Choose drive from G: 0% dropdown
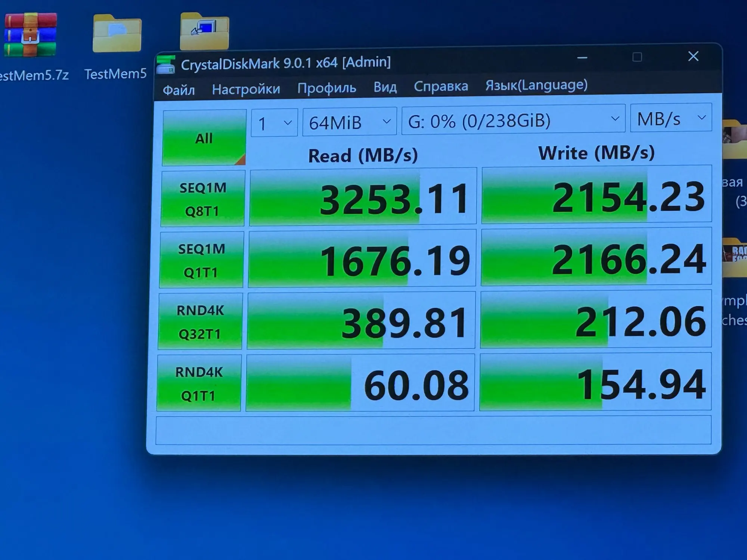 [x=513, y=120]
